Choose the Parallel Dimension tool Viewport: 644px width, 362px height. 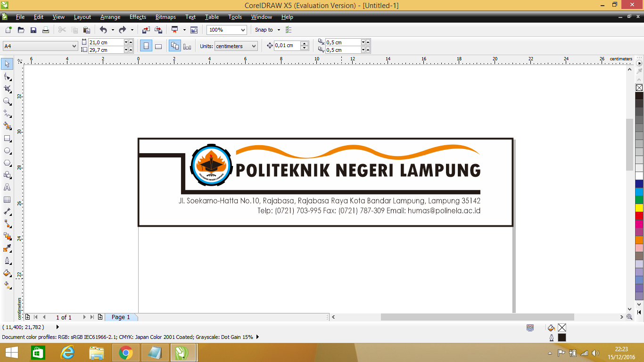pyautogui.click(x=7, y=212)
